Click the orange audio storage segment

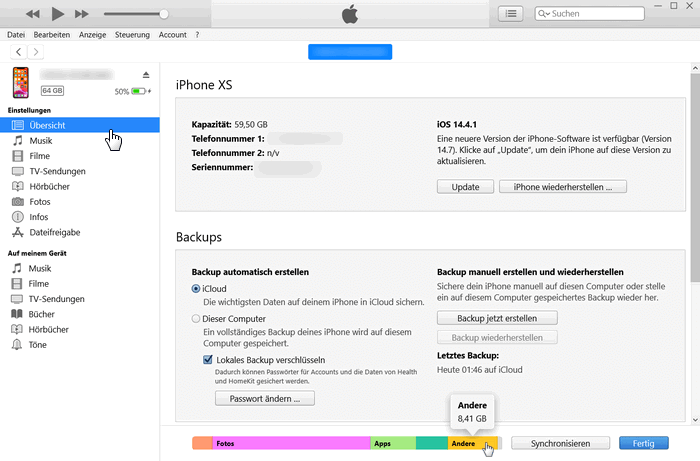tap(202, 443)
